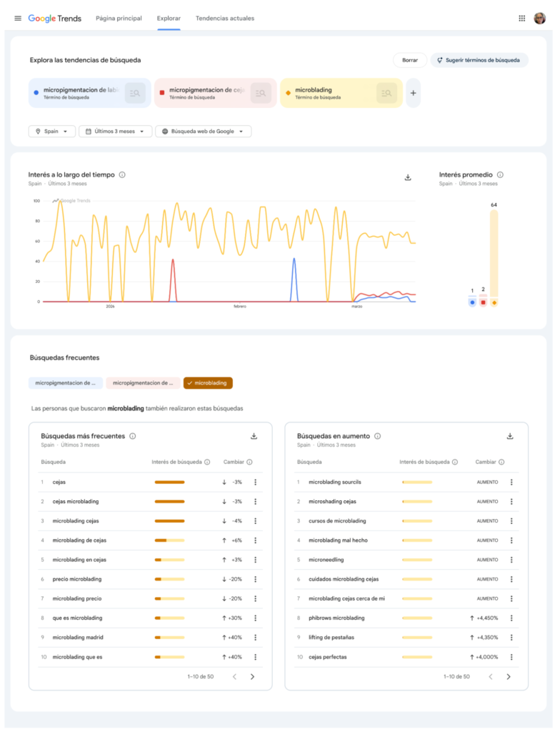Viewport: 560px width, 732px height.
Task: Open Búsqueda web de Google dropdown
Action: [203, 132]
